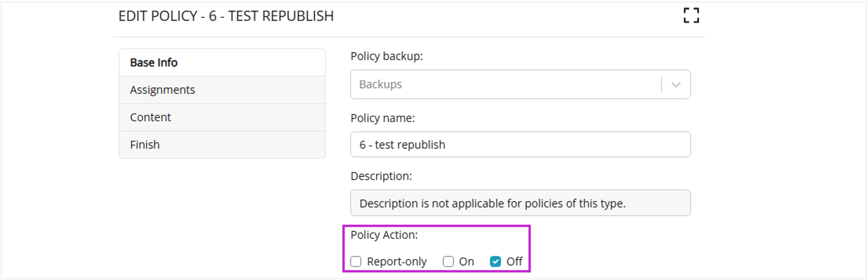Expand the policy editor to fullscreen
This screenshot has width=868, height=280.
tap(691, 16)
